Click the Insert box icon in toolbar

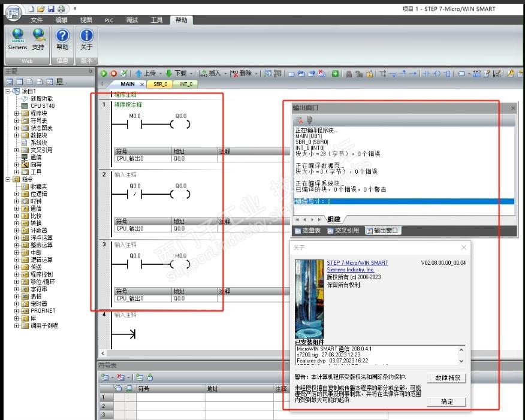pyautogui.click(x=447, y=73)
